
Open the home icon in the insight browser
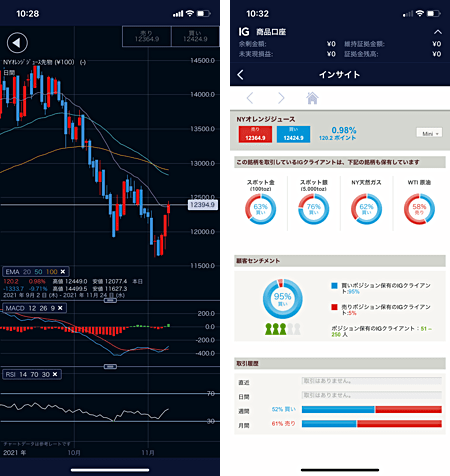(312, 98)
